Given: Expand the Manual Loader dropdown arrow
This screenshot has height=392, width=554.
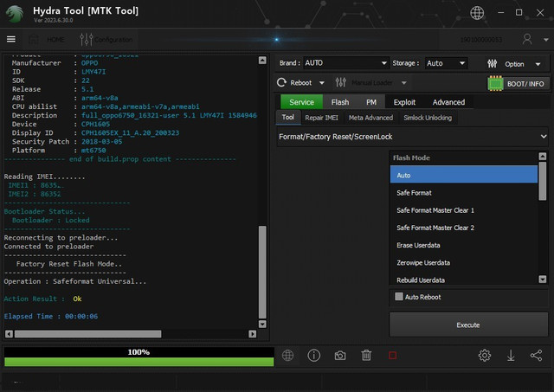Looking at the screenshot, I should [x=404, y=83].
